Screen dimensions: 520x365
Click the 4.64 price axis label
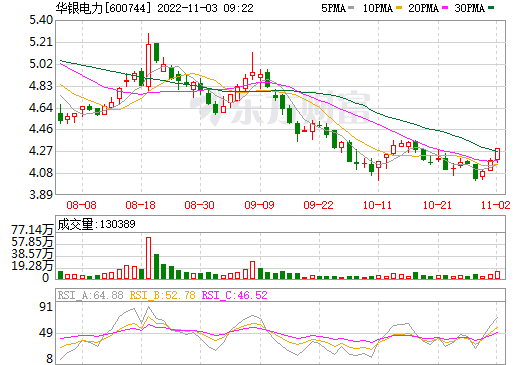(41, 108)
